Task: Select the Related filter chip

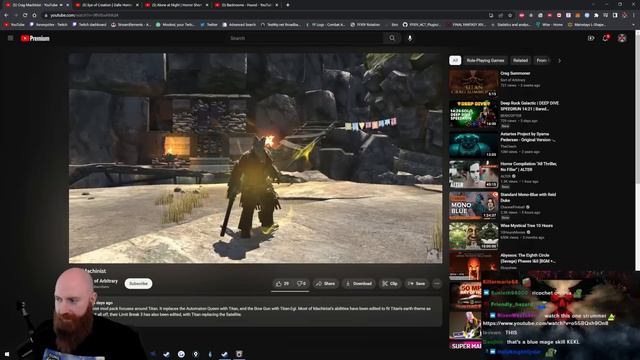Action: (520, 60)
